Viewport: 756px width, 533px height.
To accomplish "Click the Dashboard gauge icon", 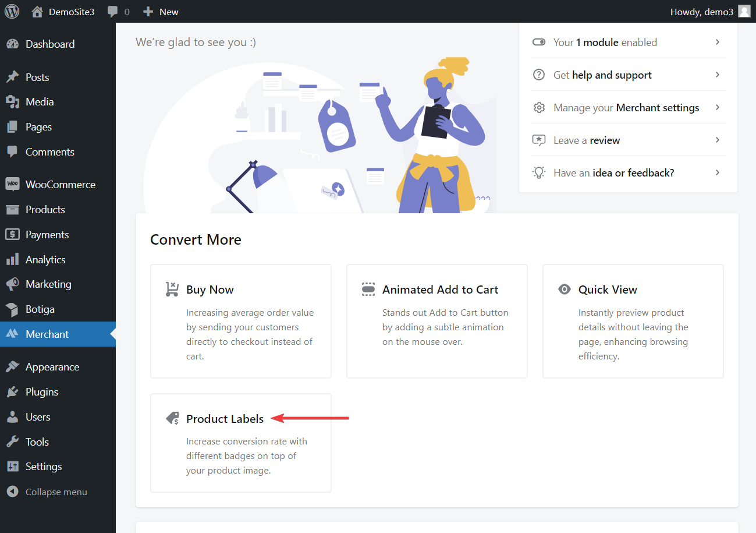I will point(12,44).
